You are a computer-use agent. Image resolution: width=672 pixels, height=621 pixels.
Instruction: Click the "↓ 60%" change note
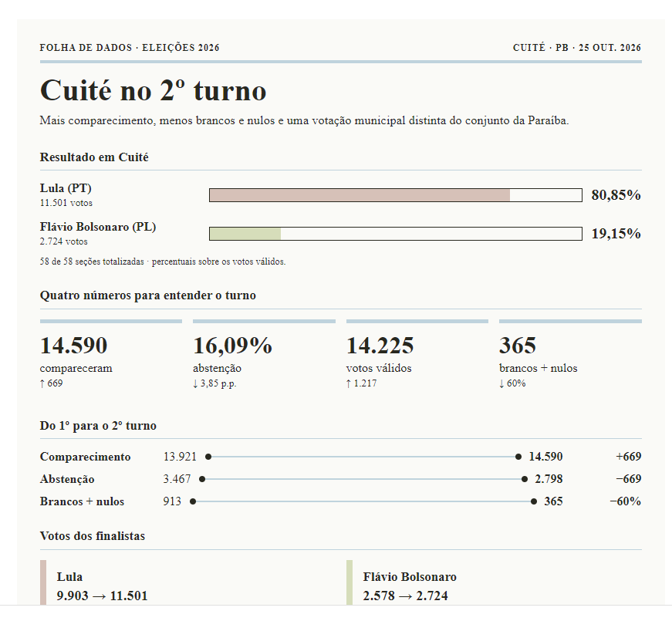tap(512, 383)
